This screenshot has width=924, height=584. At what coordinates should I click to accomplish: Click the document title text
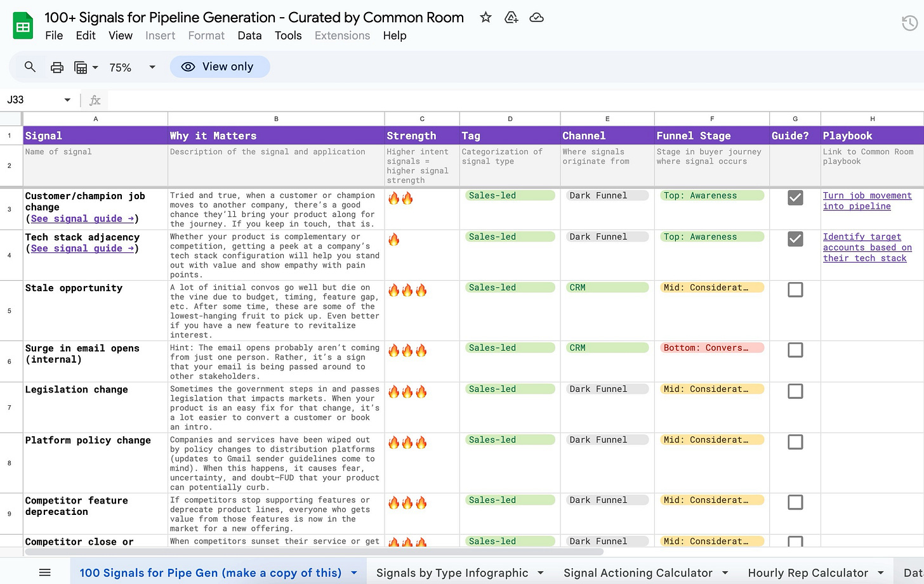pos(254,17)
